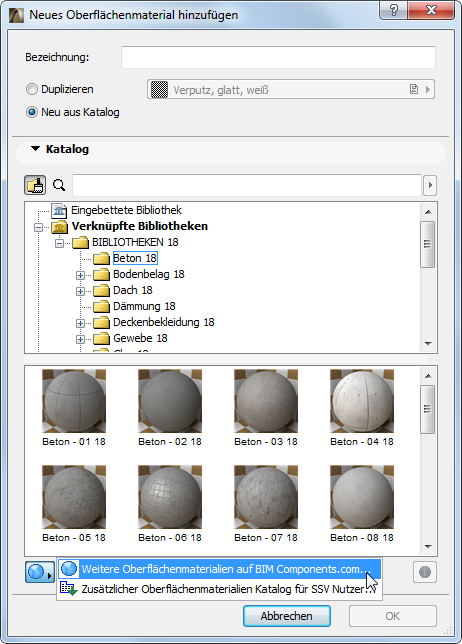
Task: Click the thumbnail list scrollbar down arrow
Action: pyautogui.click(x=428, y=547)
